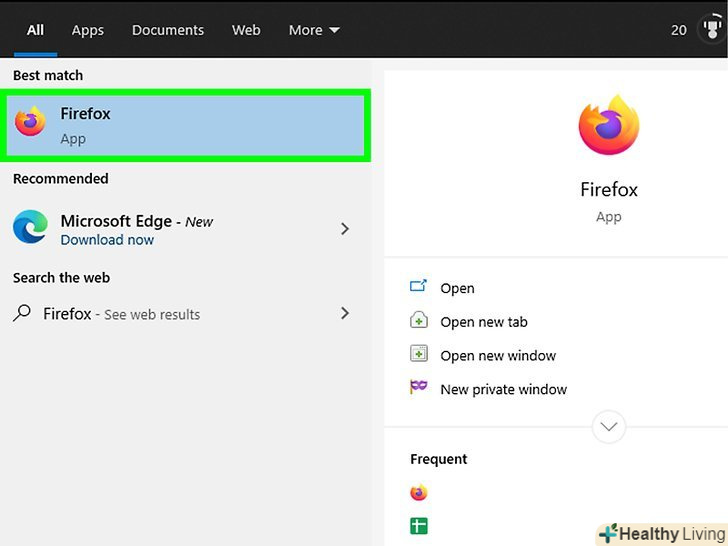Screen dimensions: 728x546
Task: Click the Download now link for Edge
Action: (x=107, y=240)
